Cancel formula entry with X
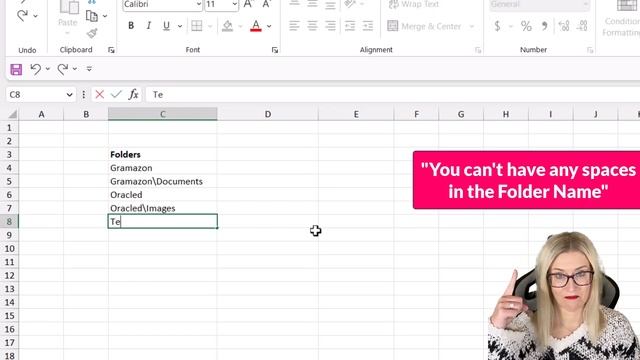 99,95
